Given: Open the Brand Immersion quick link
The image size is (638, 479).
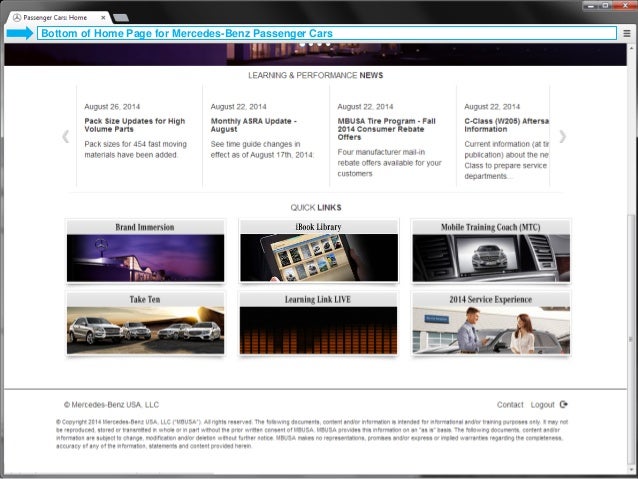Looking at the screenshot, I should click(145, 250).
